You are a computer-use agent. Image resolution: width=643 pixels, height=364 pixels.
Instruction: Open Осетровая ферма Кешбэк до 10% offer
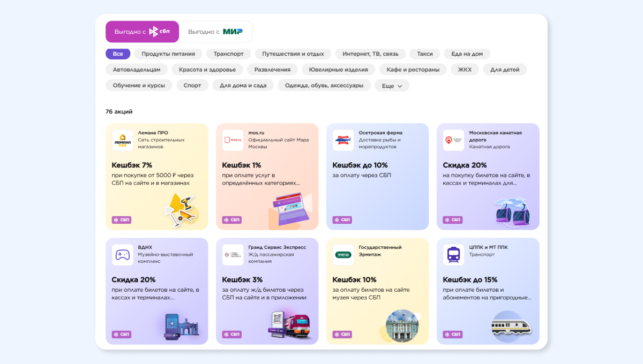(378, 177)
